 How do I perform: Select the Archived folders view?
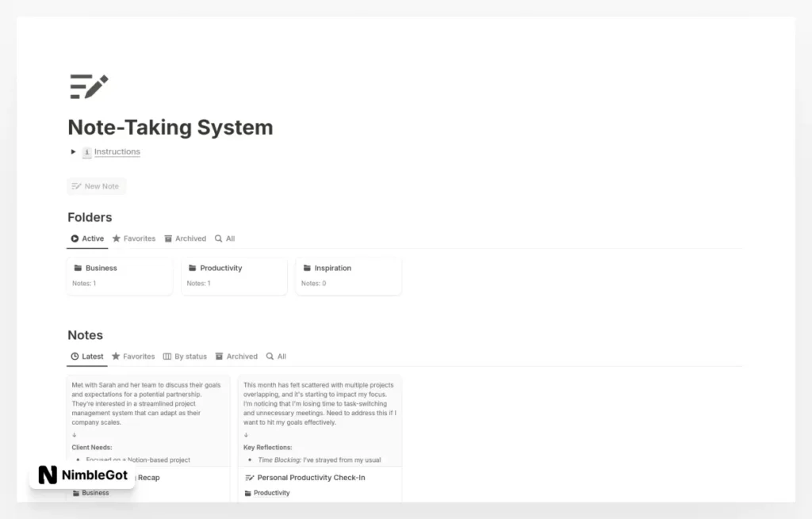(x=185, y=238)
